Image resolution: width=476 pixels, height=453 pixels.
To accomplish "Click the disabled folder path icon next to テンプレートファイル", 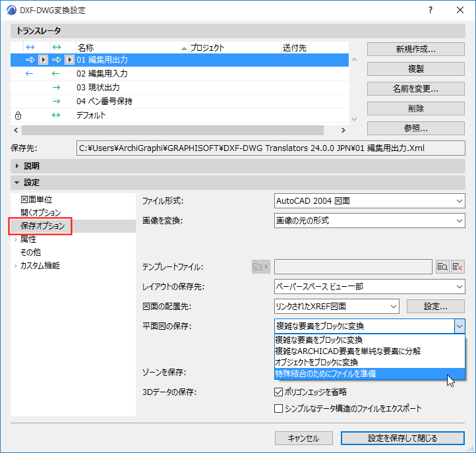I will pos(261,267).
